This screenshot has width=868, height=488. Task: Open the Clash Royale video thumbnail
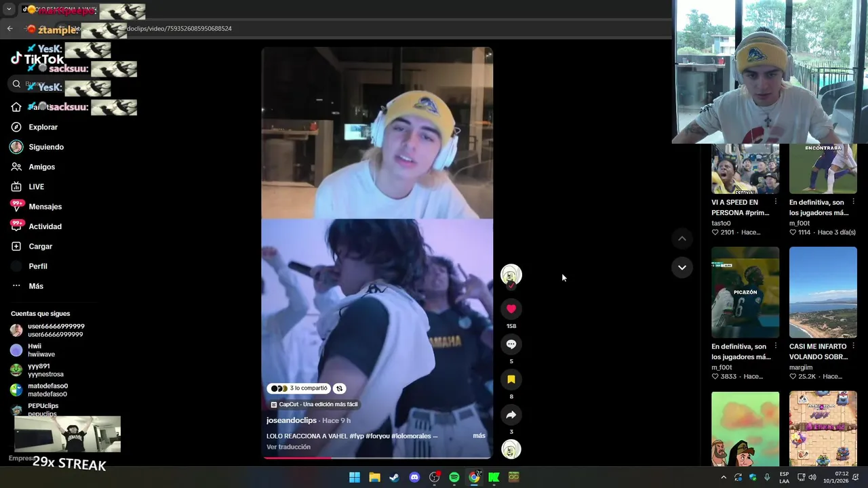point(823,428)
